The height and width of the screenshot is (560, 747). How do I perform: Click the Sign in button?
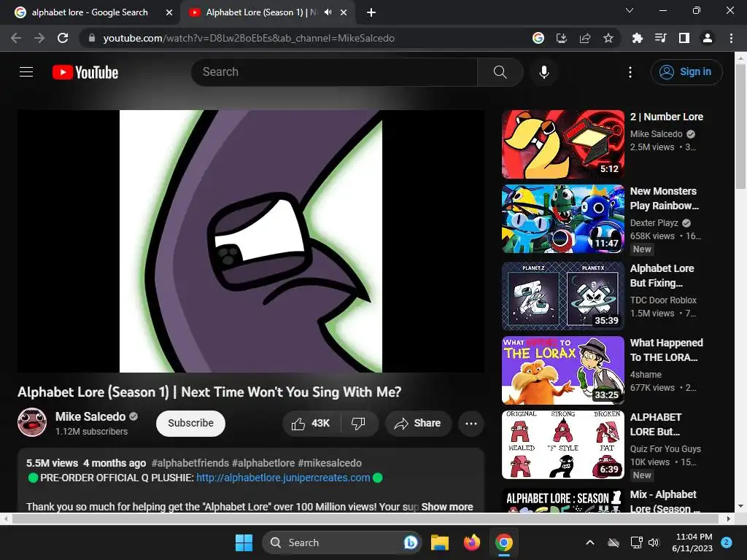point(686,72)
